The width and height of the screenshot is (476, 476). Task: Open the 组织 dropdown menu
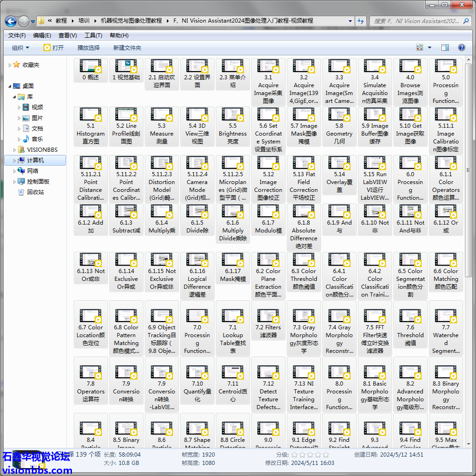[20, 48]
